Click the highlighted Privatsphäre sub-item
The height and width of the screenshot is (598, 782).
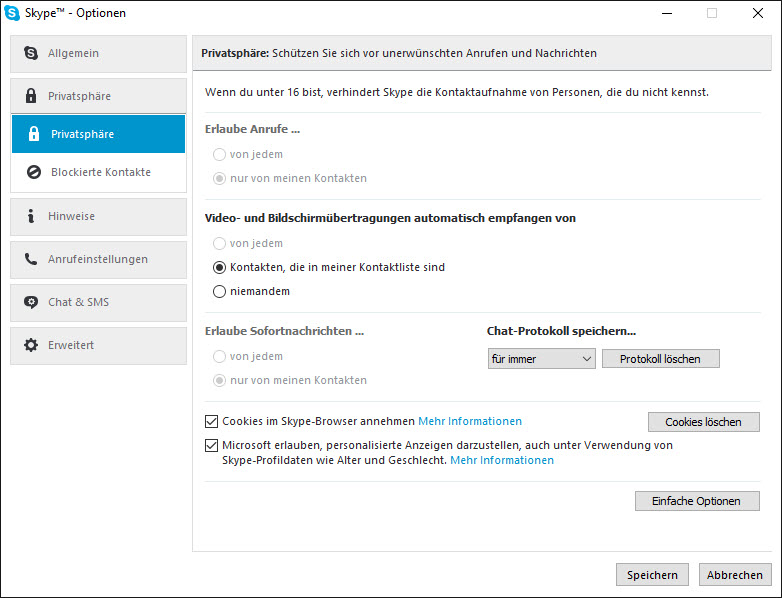pos(98,134)
